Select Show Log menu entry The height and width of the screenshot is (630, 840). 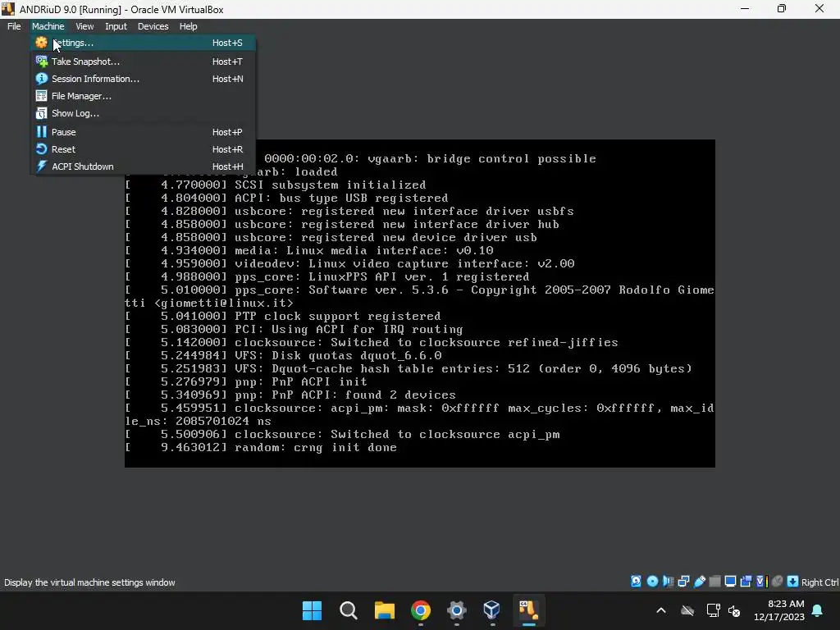pos(143,113)
